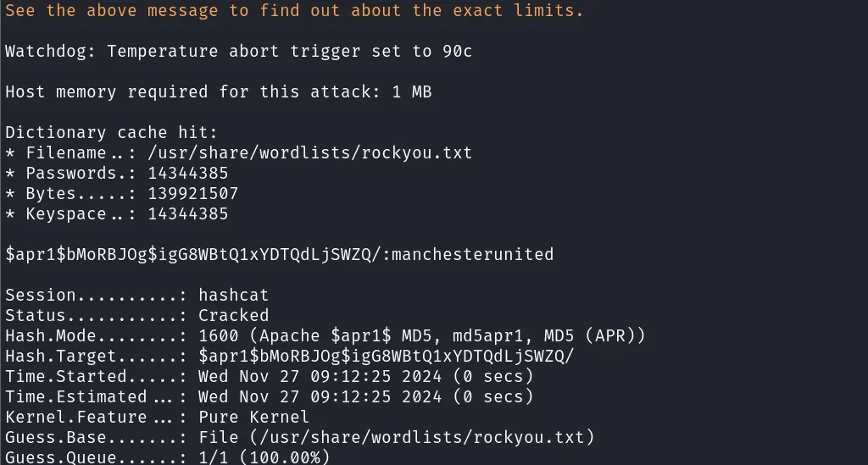Click the Pure Kernel text

click(253, 417)
